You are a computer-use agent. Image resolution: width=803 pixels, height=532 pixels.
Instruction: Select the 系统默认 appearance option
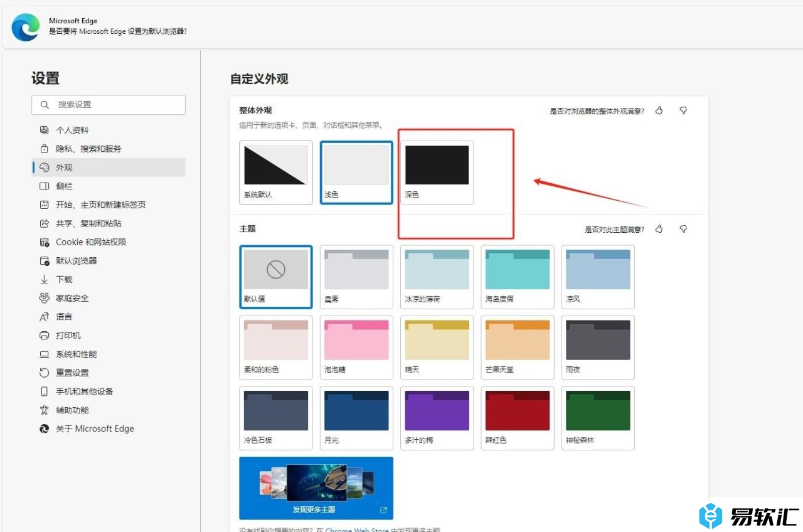[x=276, y=173]
